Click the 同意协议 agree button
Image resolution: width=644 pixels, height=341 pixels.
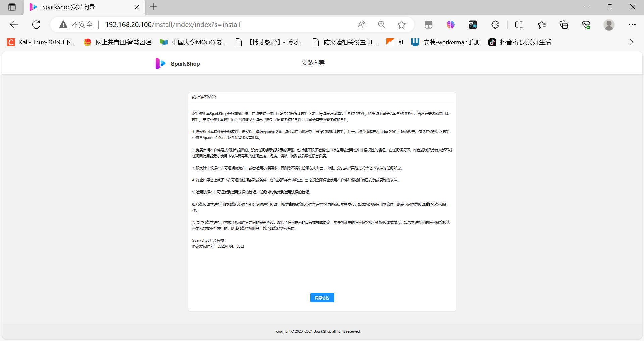[x=322, y=298]
